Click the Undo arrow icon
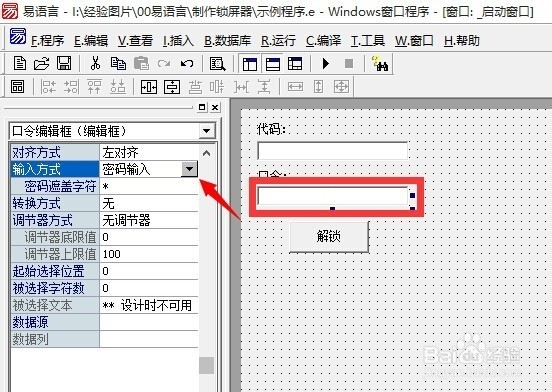The width and height of the screenshot is (552, 392). coord(187,64)
